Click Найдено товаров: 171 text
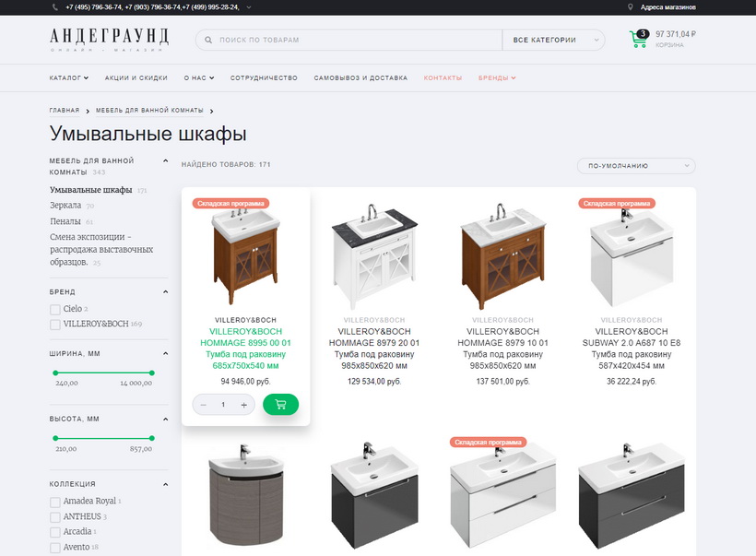This screenshot has width=756, height=556. (226, 164)
